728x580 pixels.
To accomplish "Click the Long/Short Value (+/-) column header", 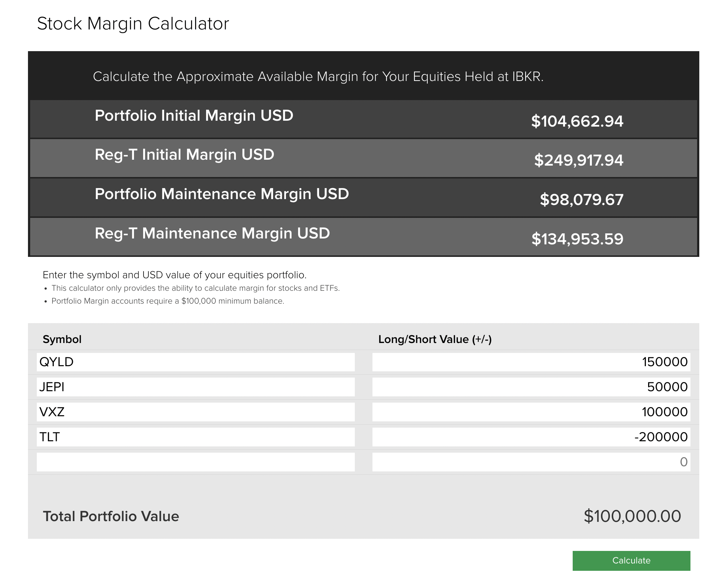I will coord(435,339).
